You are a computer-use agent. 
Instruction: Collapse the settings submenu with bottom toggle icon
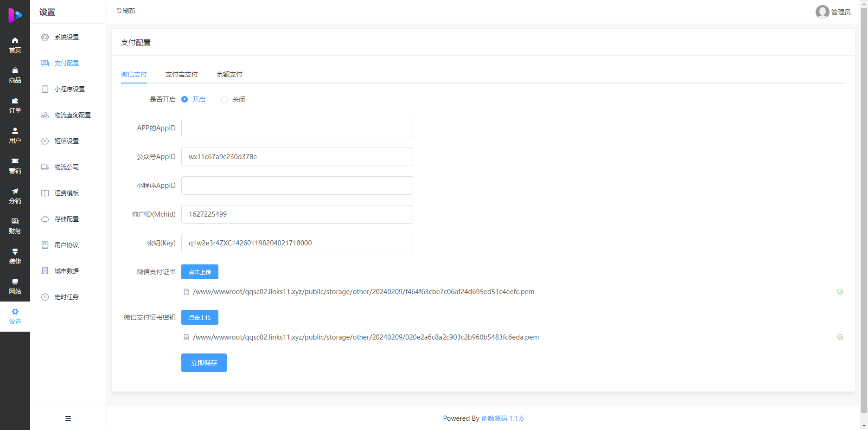[68, 418]
